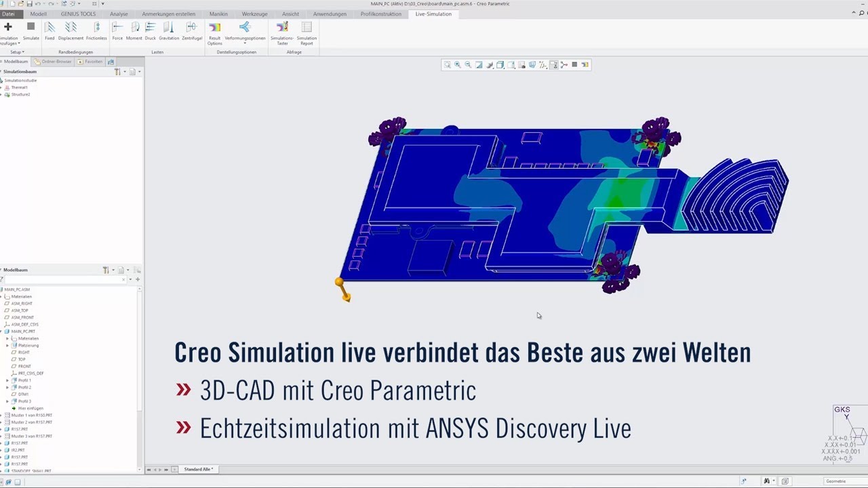The height and width of the screenshot is (488, 868).
Task: Click the refit zoom icon in graphics toolbar
Action: [447, 64]
